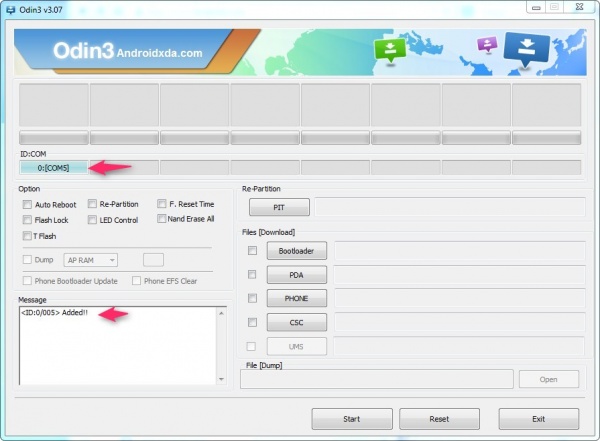This screenshot has height=441, width=600.
Task: Check the Phone EFS Clear option
Action: (x=136, y=281)
